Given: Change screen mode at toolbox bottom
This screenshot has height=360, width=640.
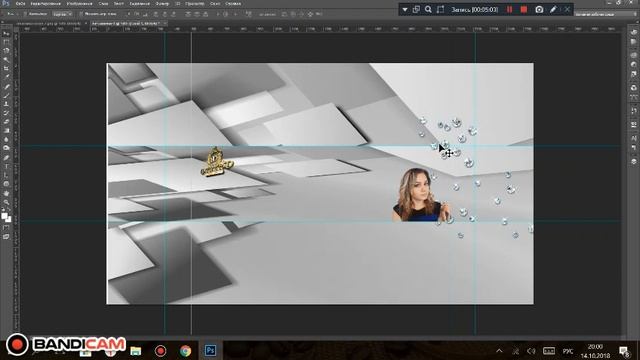Looking at the screenshot, I should coord(6,237).
